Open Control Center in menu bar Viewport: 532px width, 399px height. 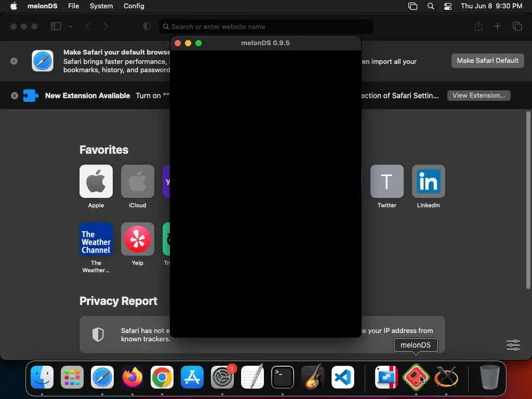[x=448, y=6]
